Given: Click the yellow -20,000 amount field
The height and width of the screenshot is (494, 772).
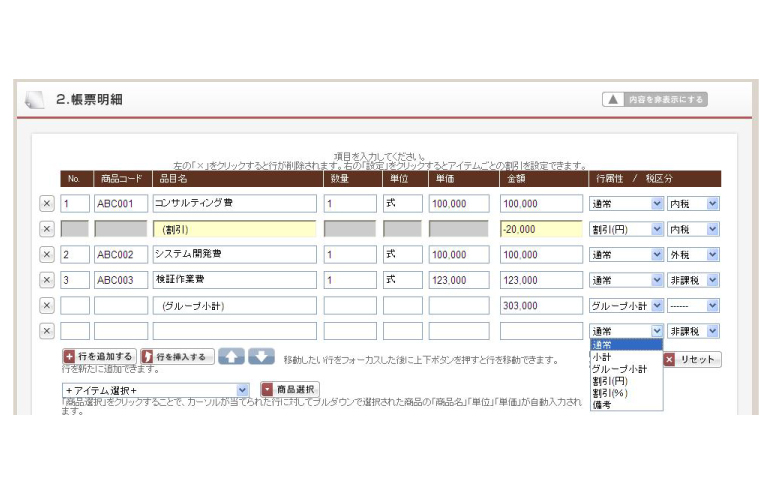Looking at the screenshot, I should pos(541,229).
